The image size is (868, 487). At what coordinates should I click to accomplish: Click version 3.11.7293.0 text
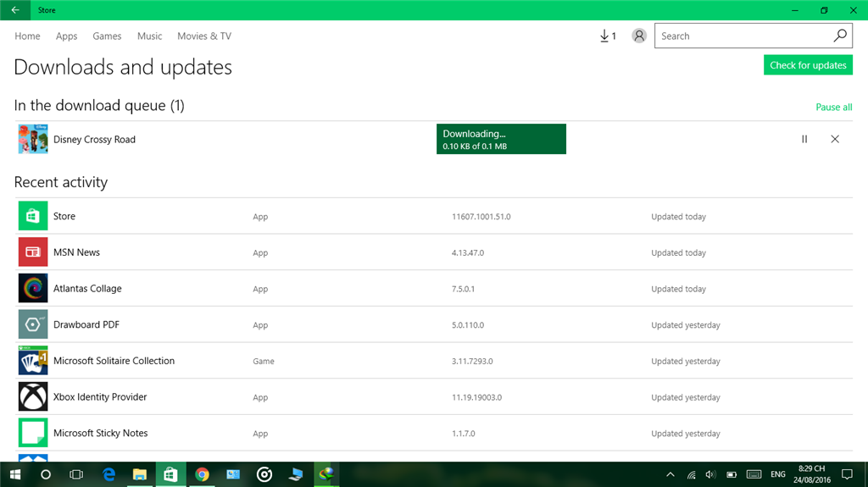pos(472,361)
